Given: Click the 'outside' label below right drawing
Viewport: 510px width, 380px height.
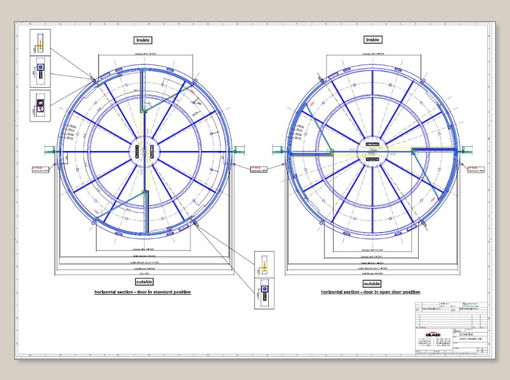Looking at the screenshot, I should click(372, 284).
